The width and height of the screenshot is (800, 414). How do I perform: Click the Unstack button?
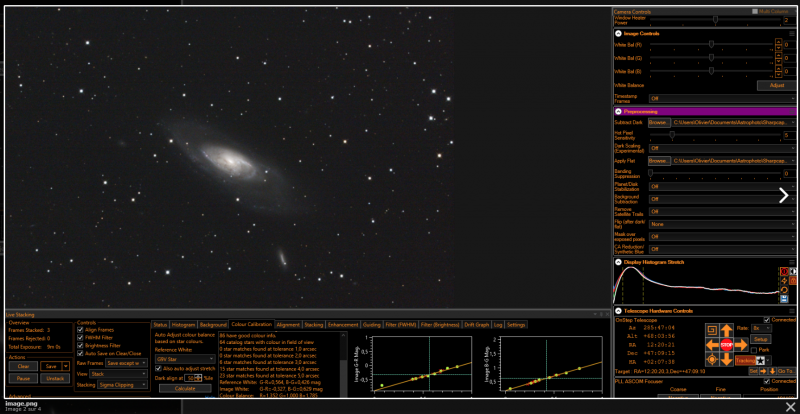point(55,378)
